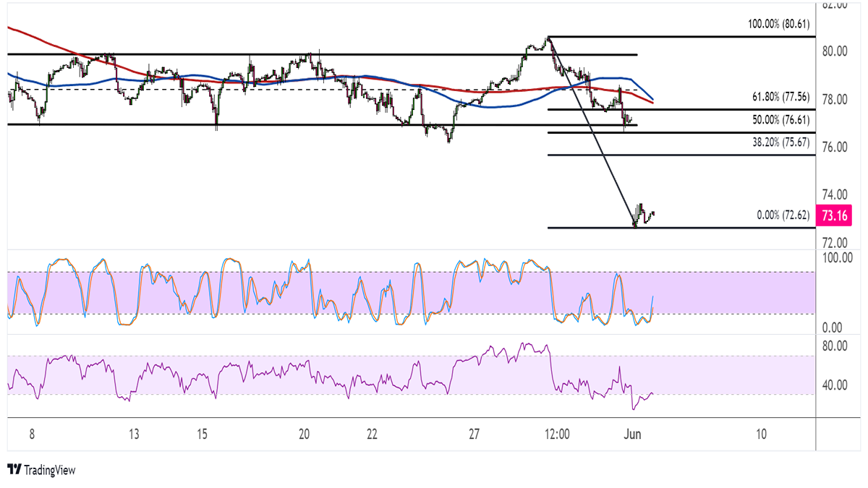
Task: Select the 38.20% (75.67) Fibonacci label
Action: tap(783, 143)
